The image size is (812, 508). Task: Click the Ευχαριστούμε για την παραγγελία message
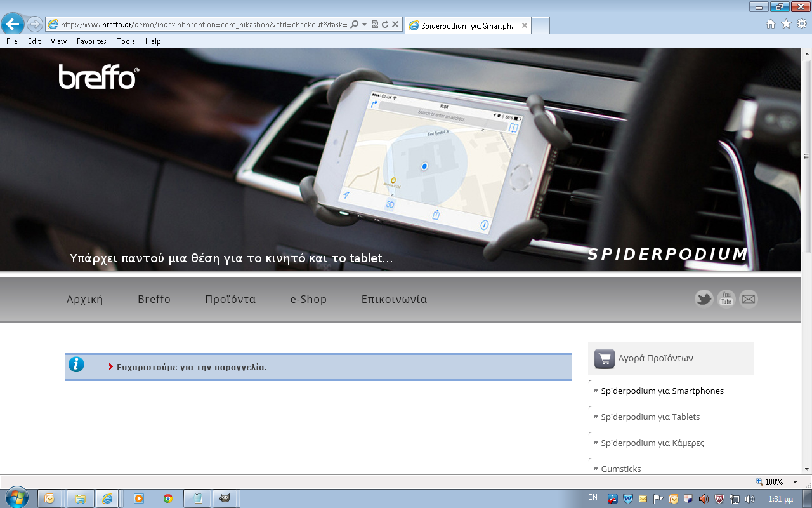192,367
